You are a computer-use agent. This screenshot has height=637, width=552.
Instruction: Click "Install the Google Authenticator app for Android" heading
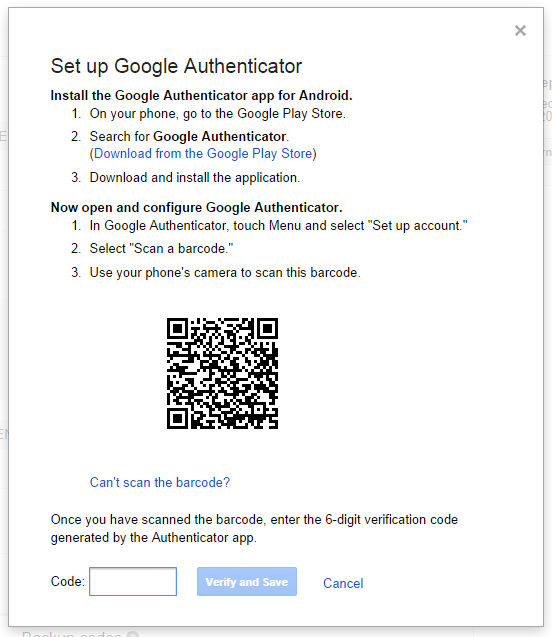click(x=201, y=95)
